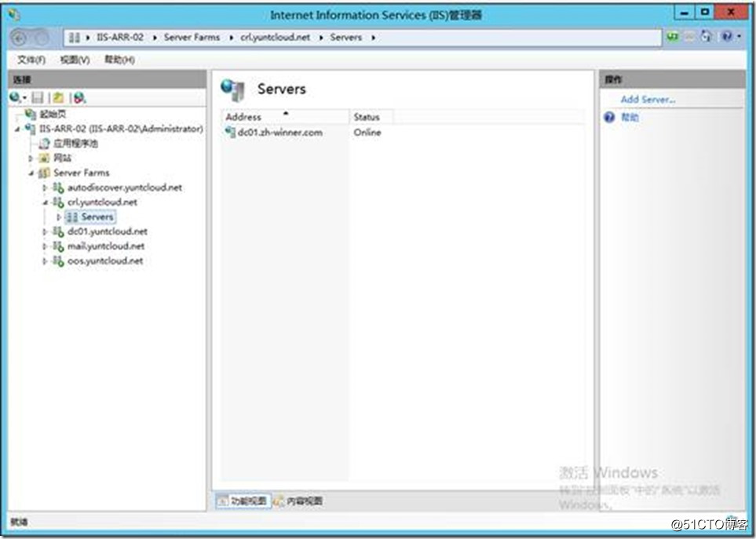Collapse the crl.yuntcloud.net node

click(x=45, y=202)
